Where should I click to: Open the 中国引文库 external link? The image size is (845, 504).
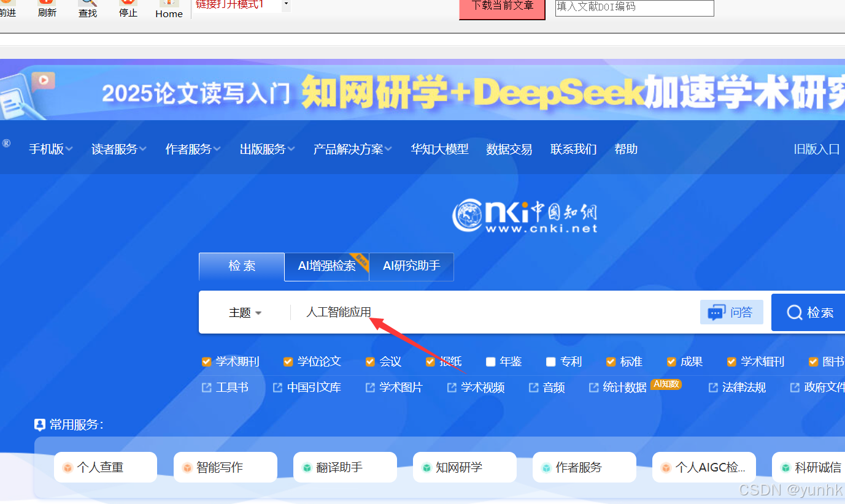307,388
